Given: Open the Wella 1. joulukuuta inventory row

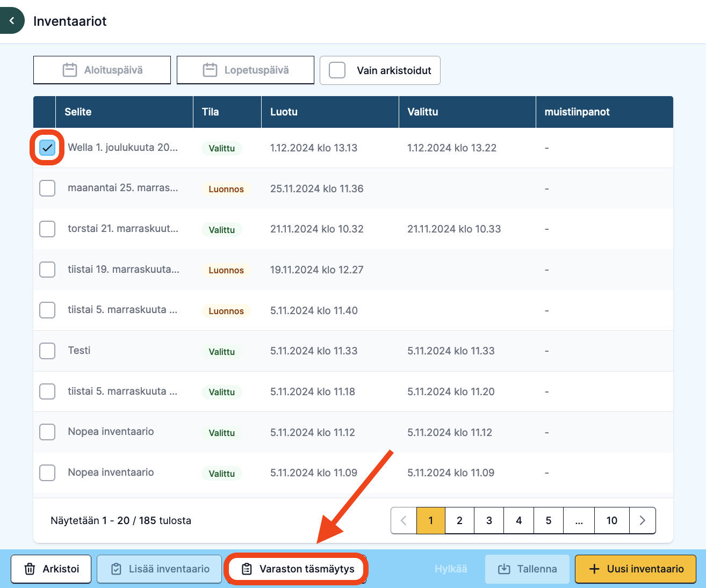Looking at the screenshot, I should (353, 148).
